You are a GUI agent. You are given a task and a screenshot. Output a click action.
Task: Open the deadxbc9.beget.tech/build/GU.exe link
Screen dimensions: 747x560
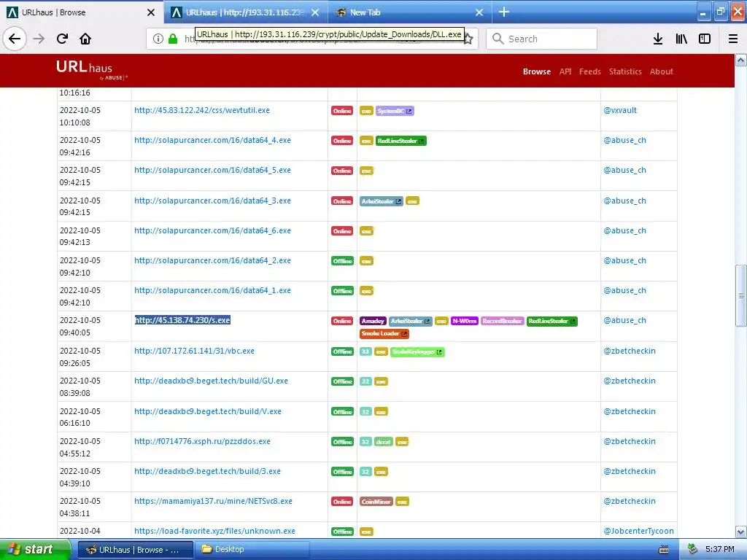point(211,381)
